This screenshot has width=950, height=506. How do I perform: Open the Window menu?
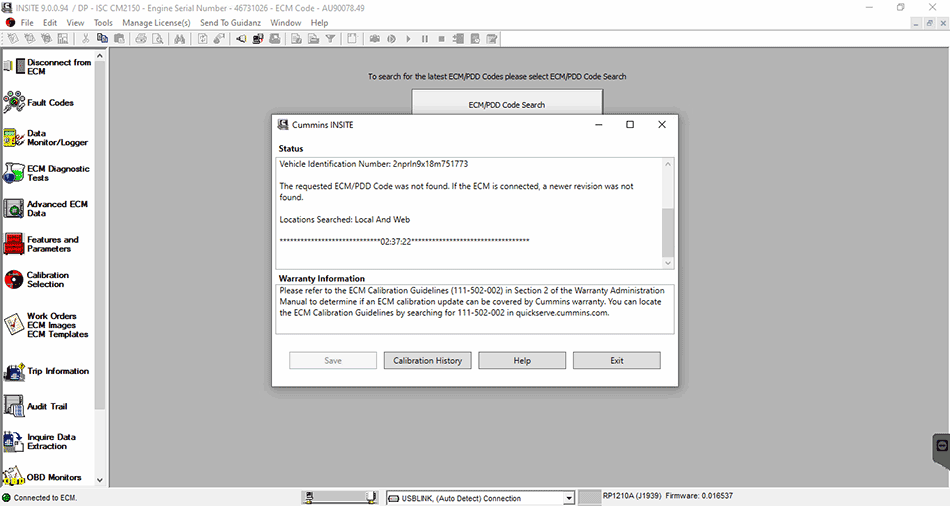(285, 22)
